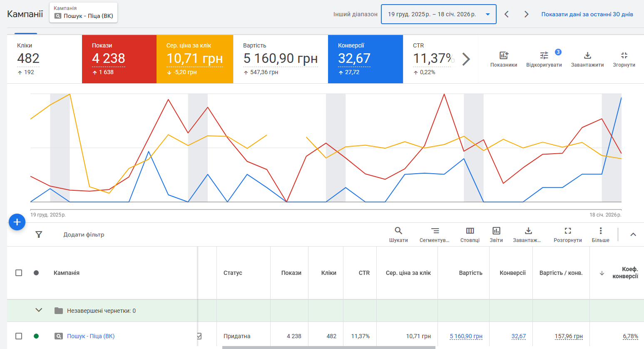Screen dimensions: 644x349
Task: Click Додати фільтр to add a filter
Action: tap(84, 234)
